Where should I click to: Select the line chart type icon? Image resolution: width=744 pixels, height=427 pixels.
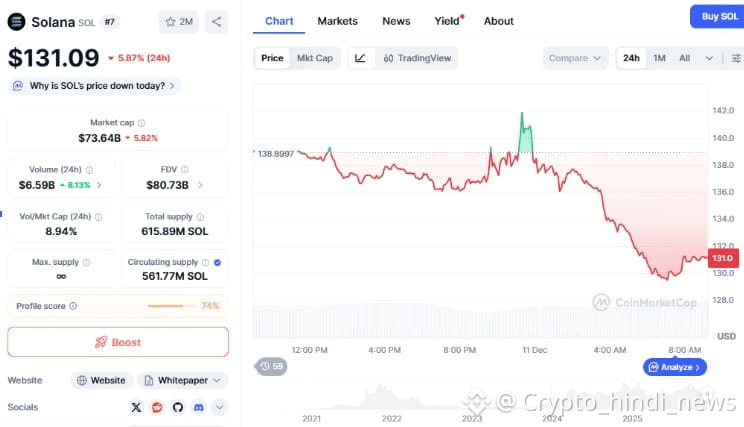(361, 58)
